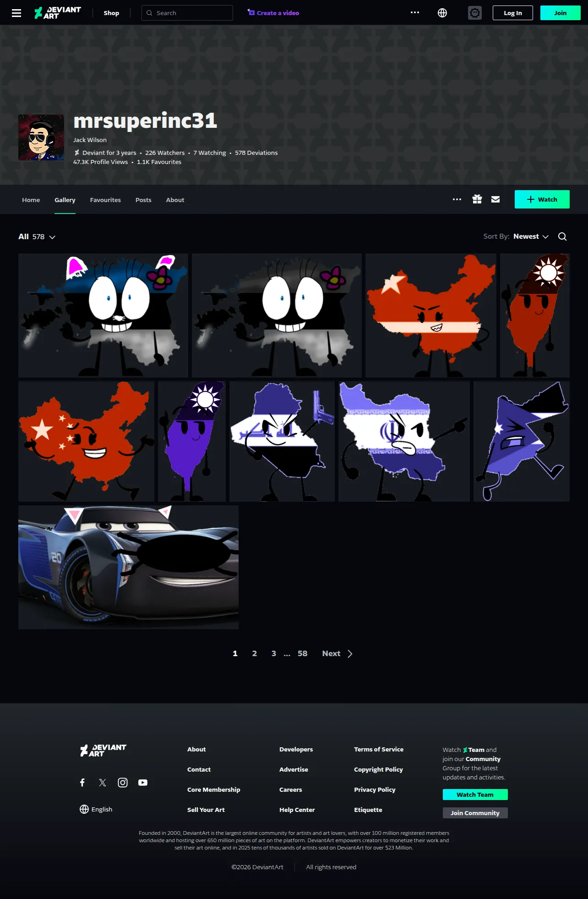Open DeviantArt's Facebook page icon
The height and width of the screenshot is (899, 588).
82,783
